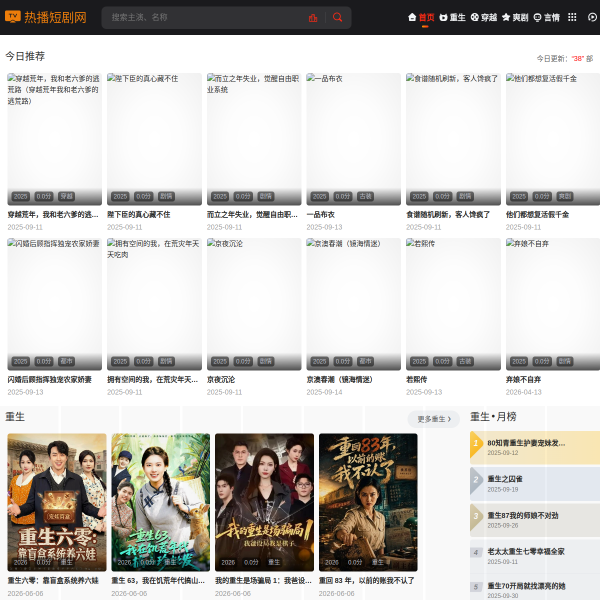Open poster of 他们都想复活假千金
The width and height of the screenshot is (600, 600).
(553, 139)
